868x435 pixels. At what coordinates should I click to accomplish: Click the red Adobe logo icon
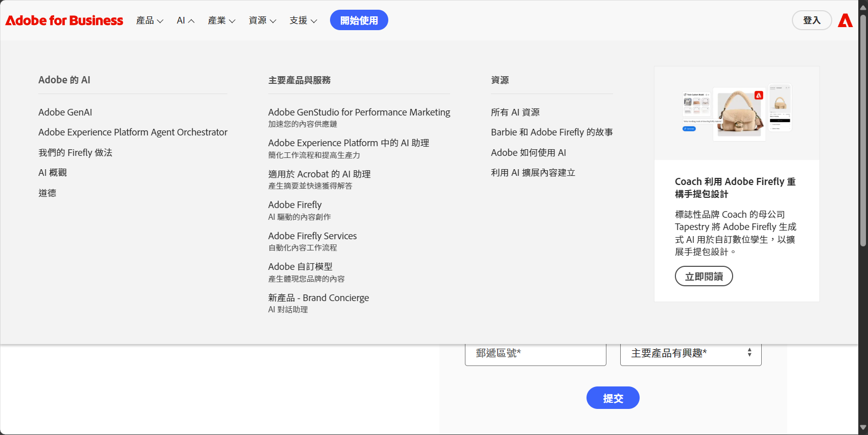[846, 20]
